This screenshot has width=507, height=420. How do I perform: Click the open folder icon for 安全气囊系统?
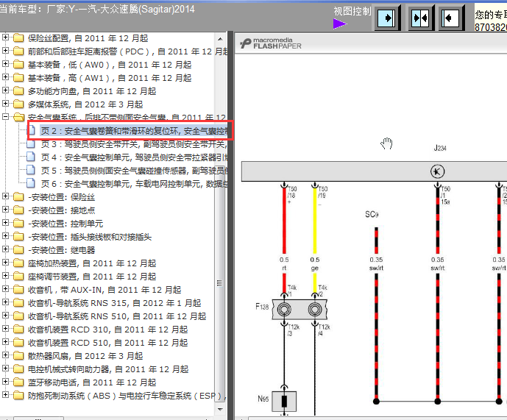coord(19,117)
